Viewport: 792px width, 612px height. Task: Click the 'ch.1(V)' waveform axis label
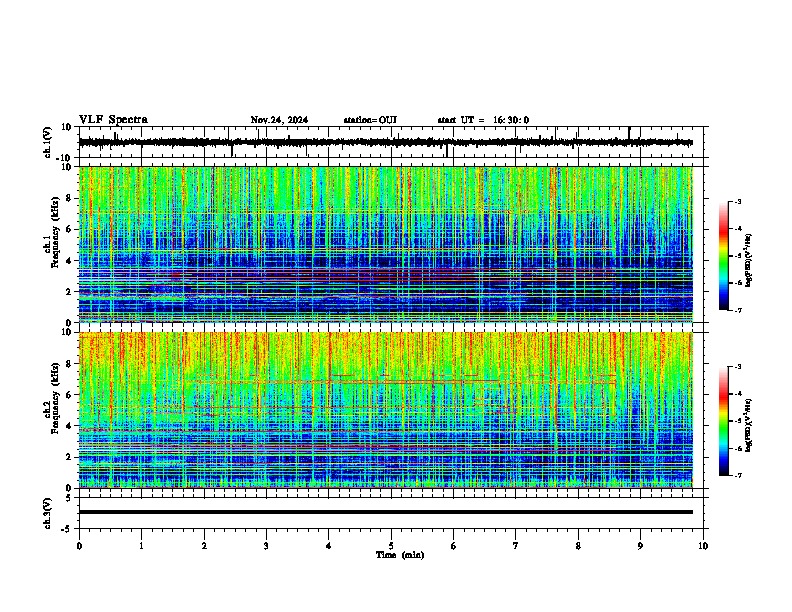tap(48, 142)
